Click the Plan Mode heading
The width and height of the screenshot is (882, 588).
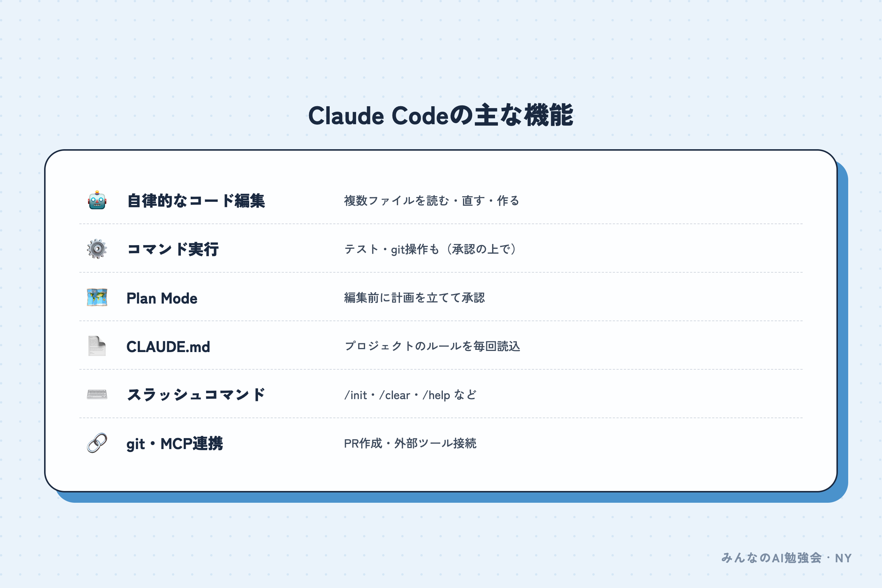pyautogui.click(x=162, y=298)
